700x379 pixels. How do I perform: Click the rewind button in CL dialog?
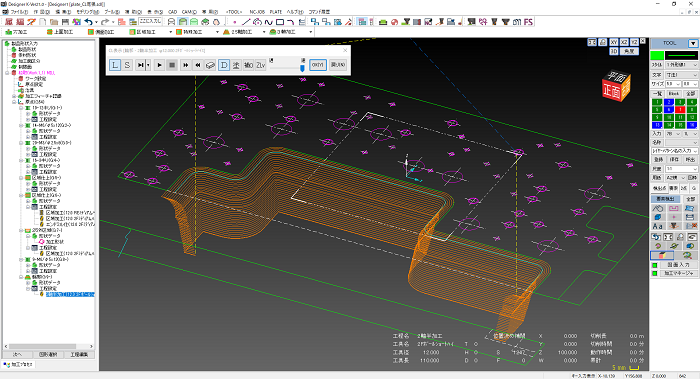tap(198, 65)
